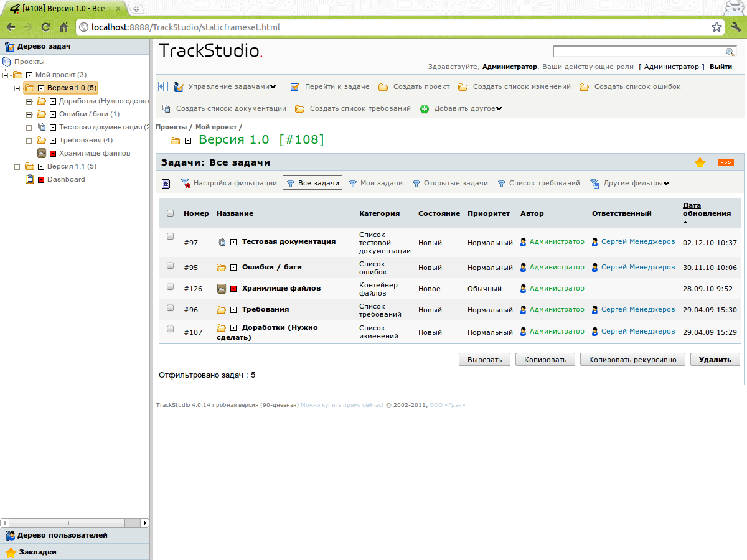
Task: Select the Список требований filter
Action: (x=538, y=184)
